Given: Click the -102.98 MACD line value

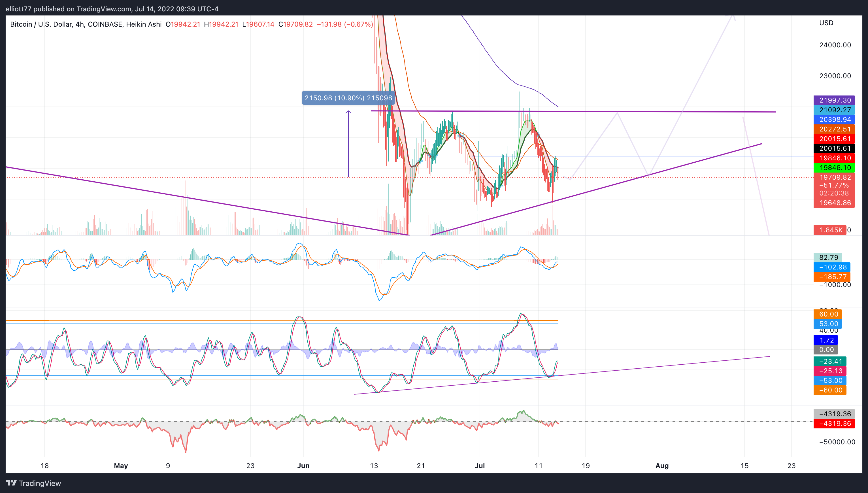Looking at the screenshot, I should click(832, 267).
